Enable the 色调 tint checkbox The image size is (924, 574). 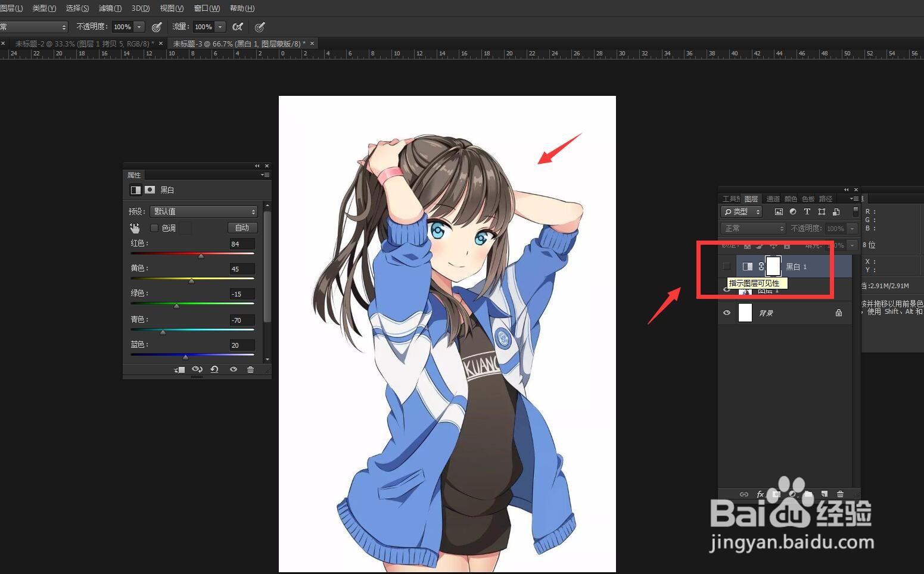[x=154, y=228]
